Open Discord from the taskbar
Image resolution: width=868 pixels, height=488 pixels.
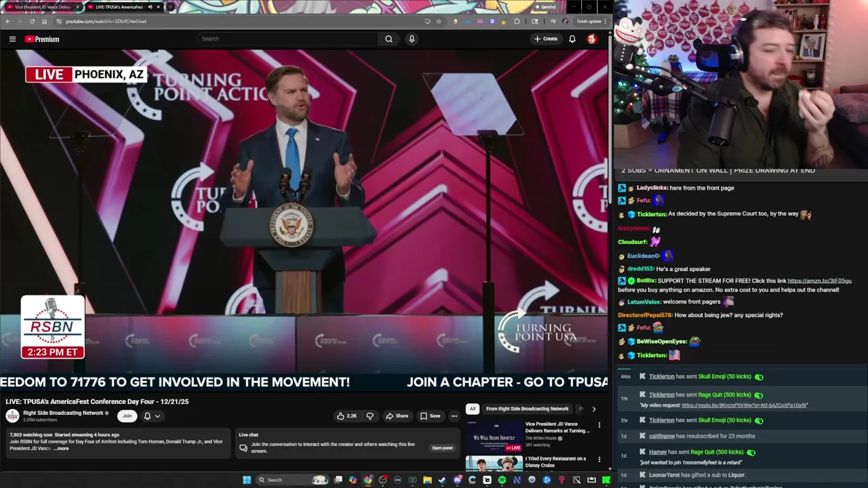tap(457, 480)
